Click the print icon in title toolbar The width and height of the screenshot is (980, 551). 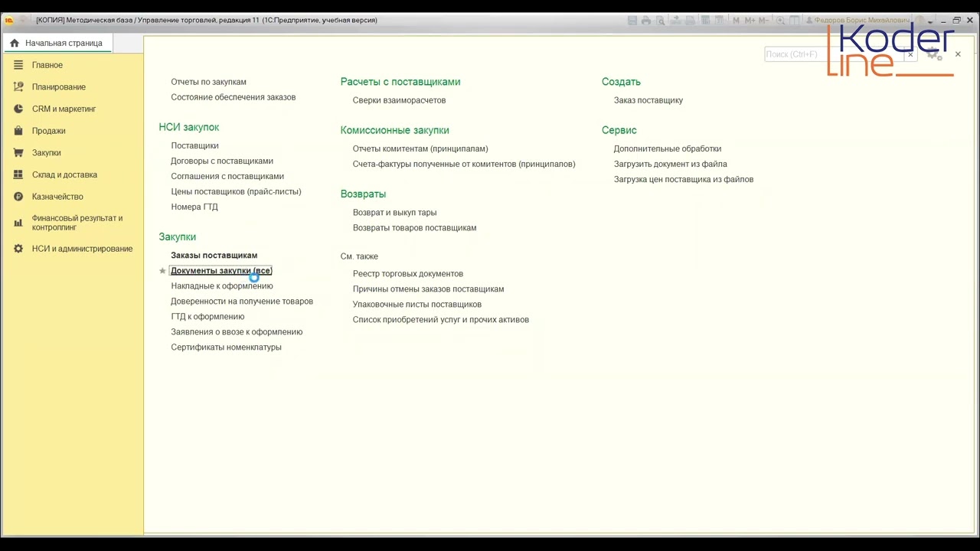pos(646,21)
